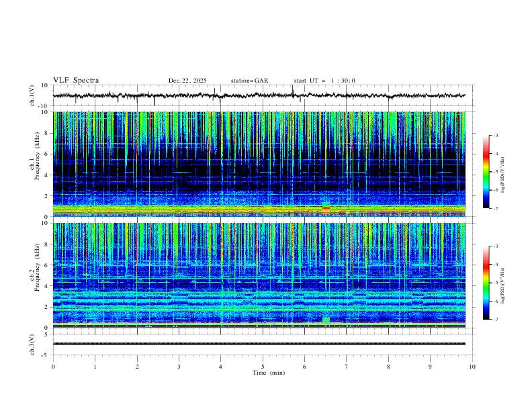
Task: Click the ch.1 voltage waveform trace panel
Action: (x=263, y=95)
